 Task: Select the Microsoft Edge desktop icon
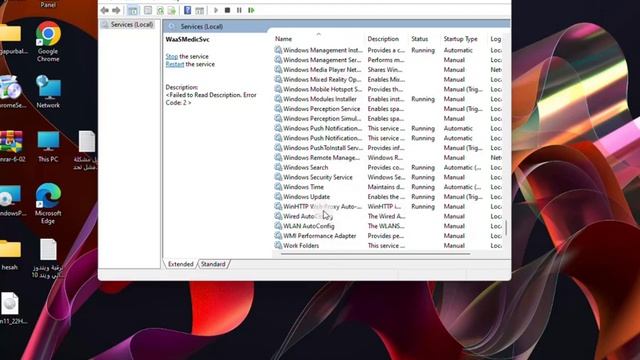point(48,203)
